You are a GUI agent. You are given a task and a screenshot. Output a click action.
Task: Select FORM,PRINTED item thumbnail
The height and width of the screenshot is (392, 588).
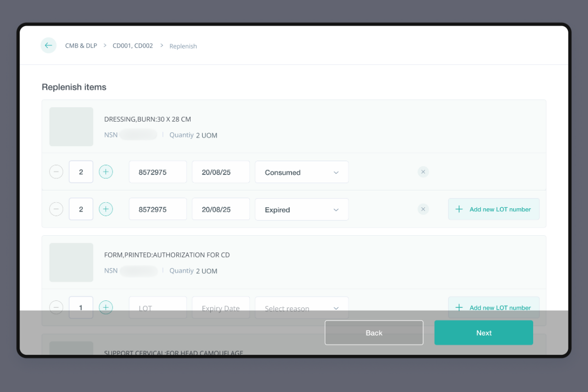click(x=72, y=262)
